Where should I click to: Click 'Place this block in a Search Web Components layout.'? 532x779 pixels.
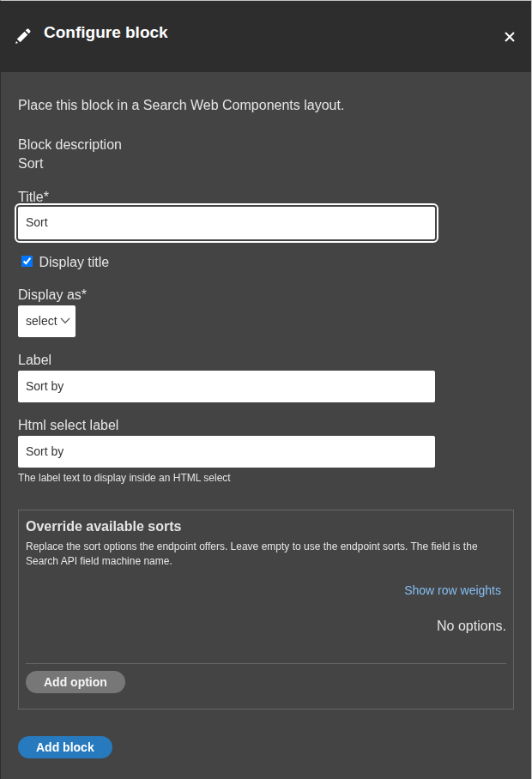181,106
